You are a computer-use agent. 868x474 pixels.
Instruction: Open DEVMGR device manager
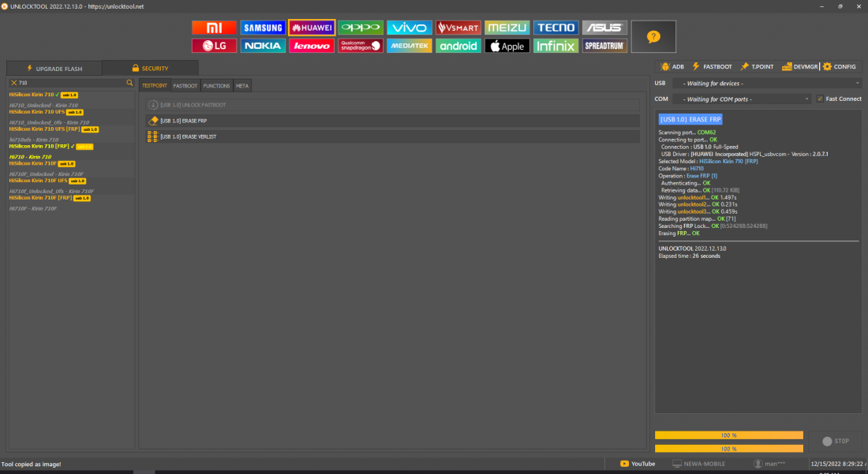(x=799, y=66)
